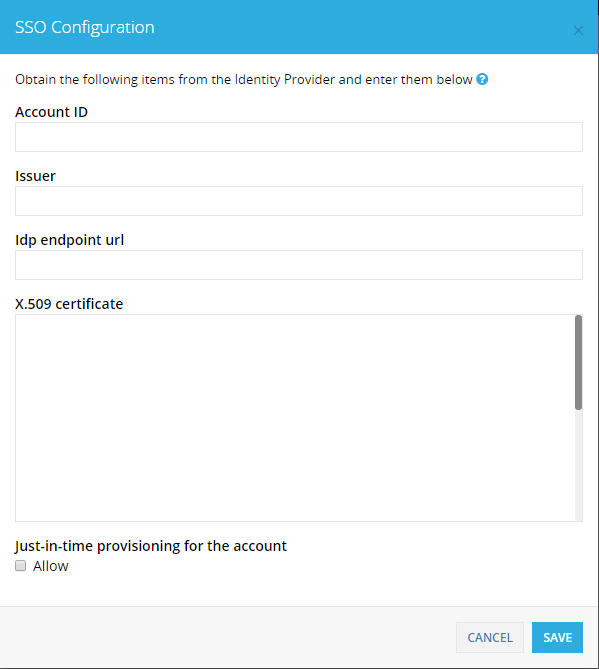Click the Identity Provider instruction text
This screenshot has width=599, height=669.
pyautogui.click(x=244, y=80)
